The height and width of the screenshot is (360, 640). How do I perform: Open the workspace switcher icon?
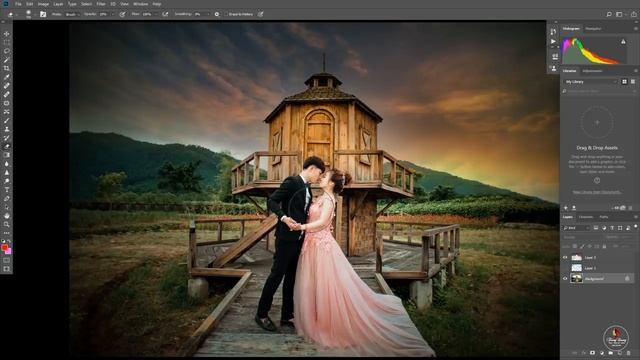coord(620,14)
